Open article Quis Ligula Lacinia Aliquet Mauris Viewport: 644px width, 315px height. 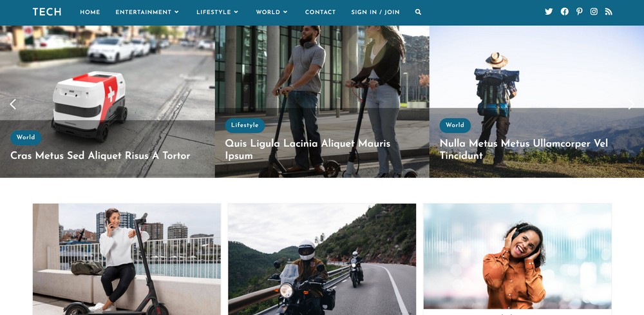click(308, 149)
